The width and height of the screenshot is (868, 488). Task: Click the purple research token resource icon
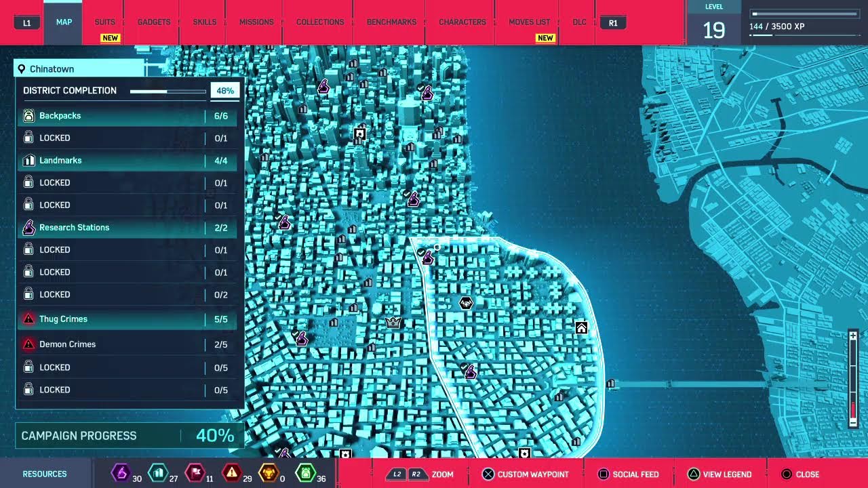(x=121, y=472)
